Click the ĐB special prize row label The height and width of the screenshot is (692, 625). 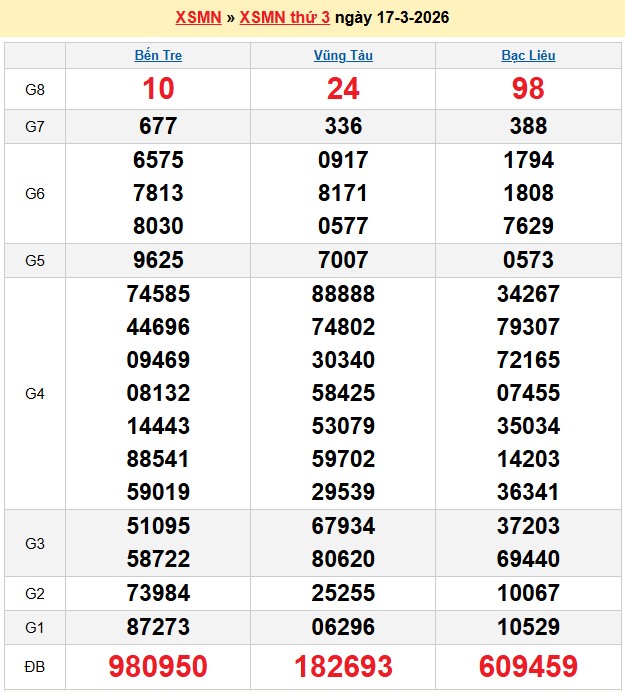(35, 666)
